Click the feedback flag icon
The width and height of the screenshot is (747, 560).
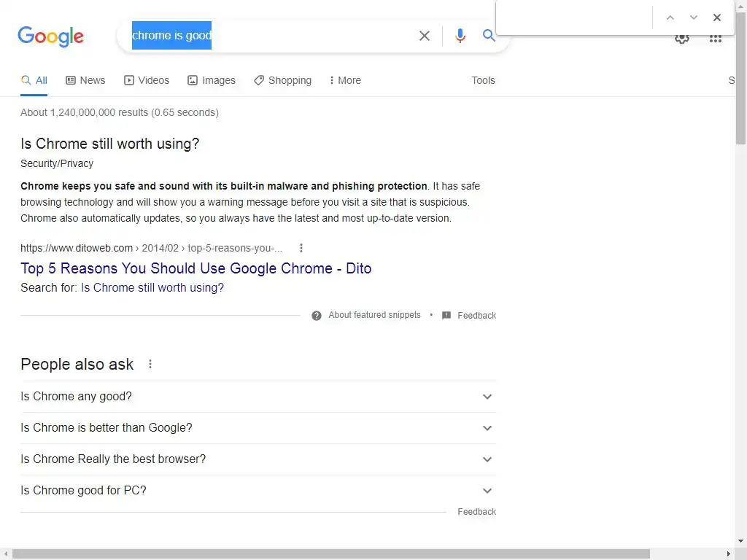pyautogui.click(x=446, y=316)
